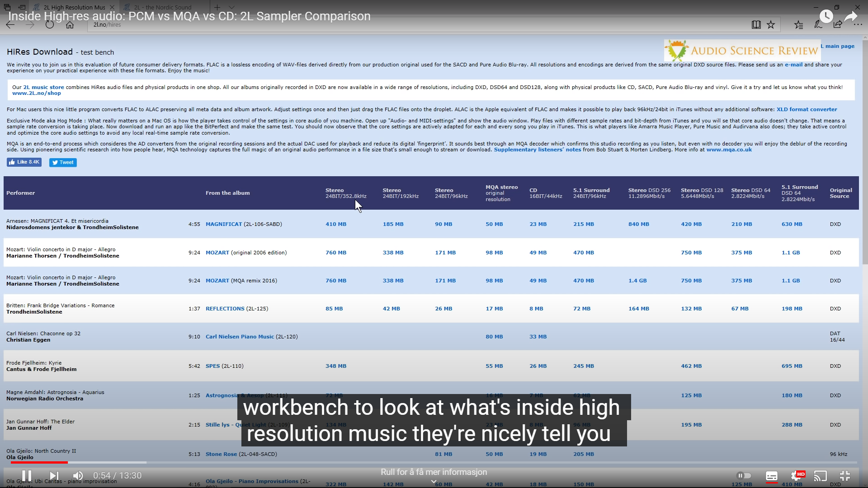Viewport: 868px width, 488px height.
Task: Pause the YouTube video
Action: pyautogui.click(x=27, y=475)
